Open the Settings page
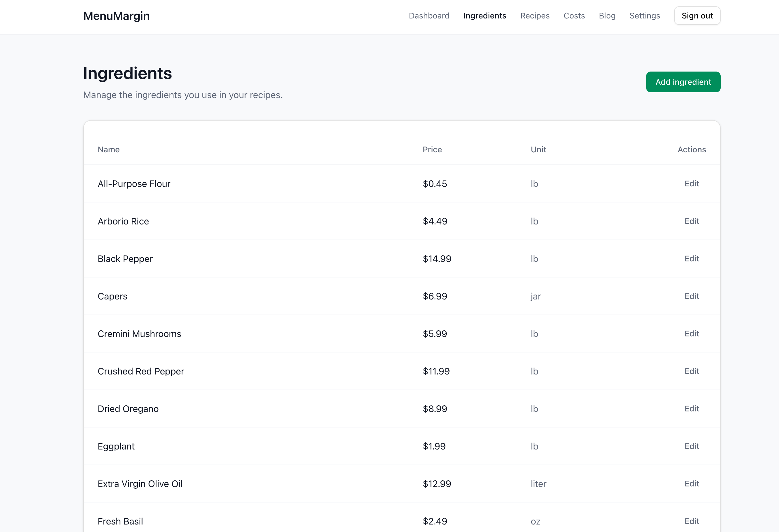 644,16
